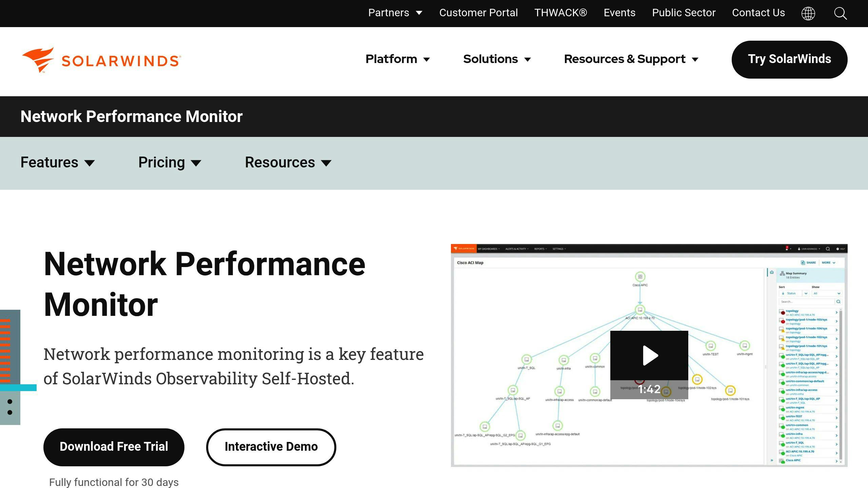Click the Platform dropdown arrow
Image resolution: width=868 pixels, height=488 pixels.
coord(428,59)
